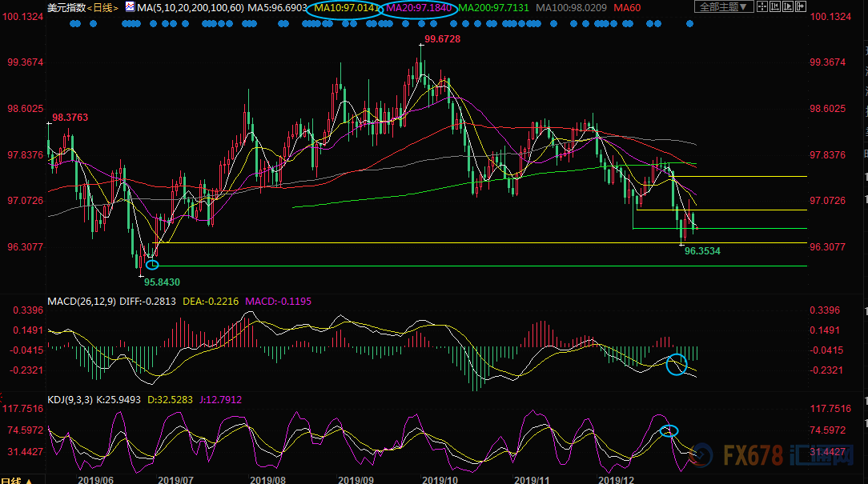Screen dimensions: 868x484
Task: Click the 95.8430 low price marker
Action: (161, 282)
